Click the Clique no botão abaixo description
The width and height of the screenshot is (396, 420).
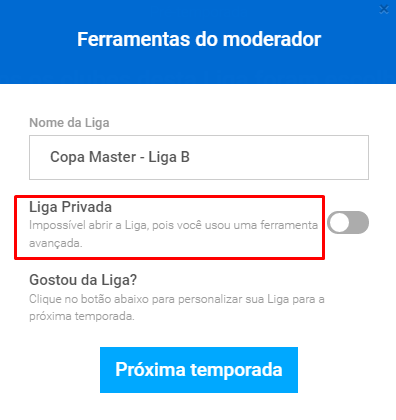(x=177, y=307)
